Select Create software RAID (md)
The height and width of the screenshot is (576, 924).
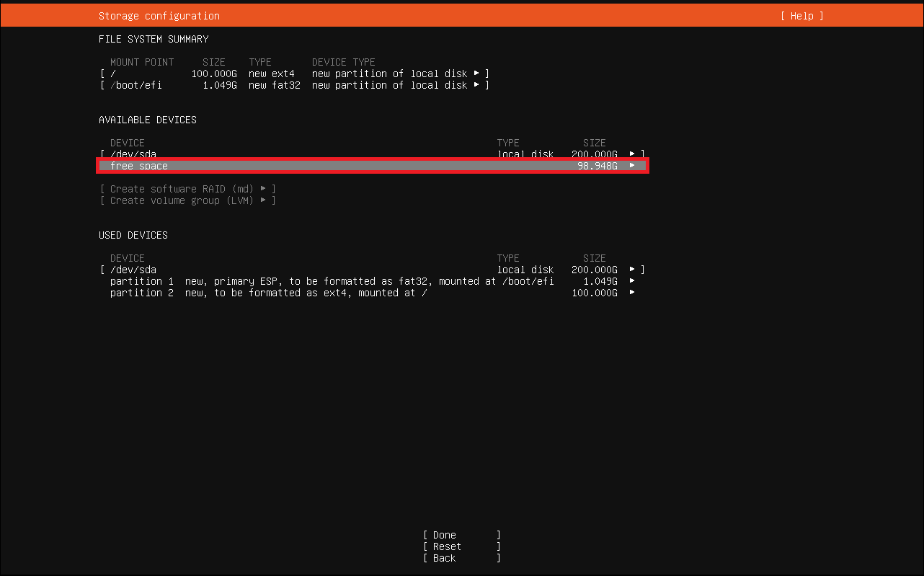click(188, 189)
